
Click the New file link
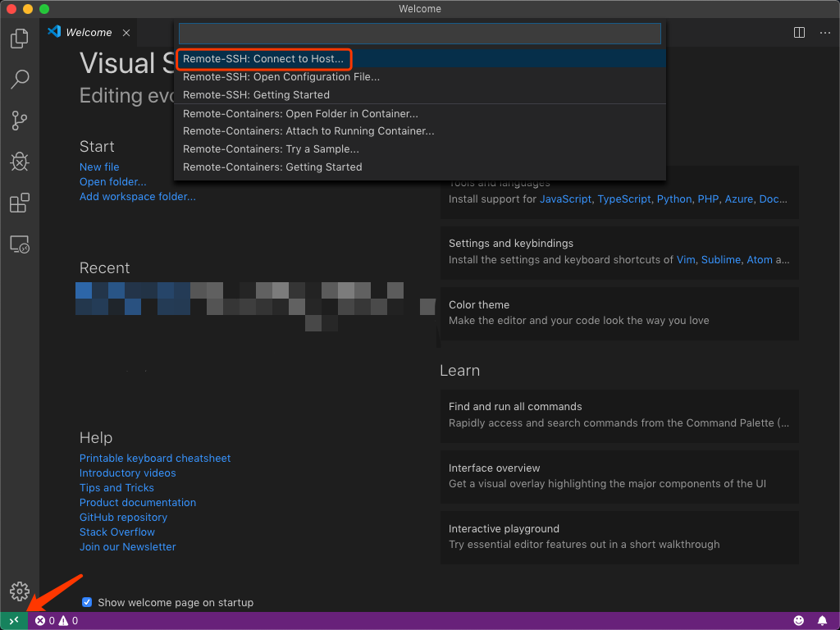click(99, 167)
